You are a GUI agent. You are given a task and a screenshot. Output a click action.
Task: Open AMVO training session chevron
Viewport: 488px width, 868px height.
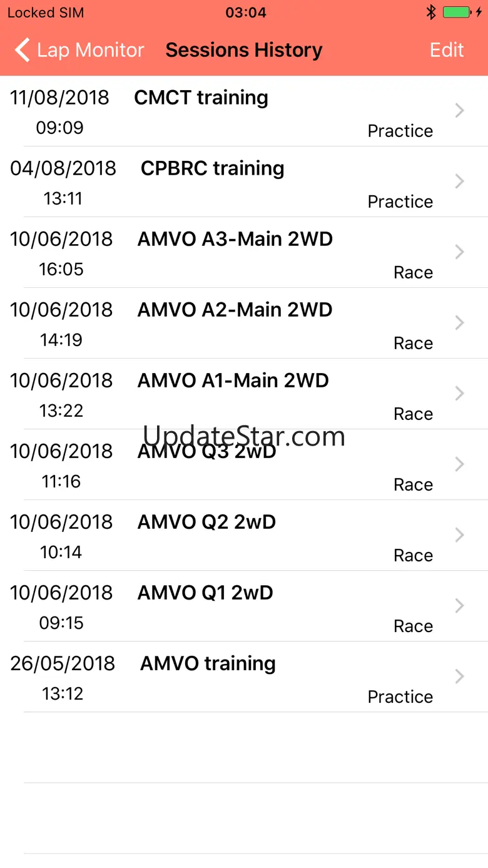(460, 677)
